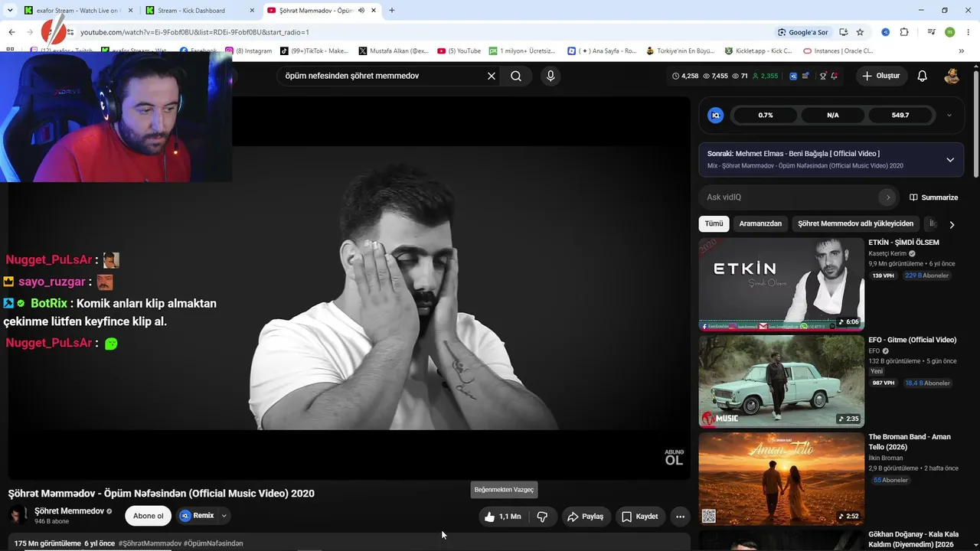Select the Aramanızdan filter chip

pyautogui.click(x=760, y=223)
